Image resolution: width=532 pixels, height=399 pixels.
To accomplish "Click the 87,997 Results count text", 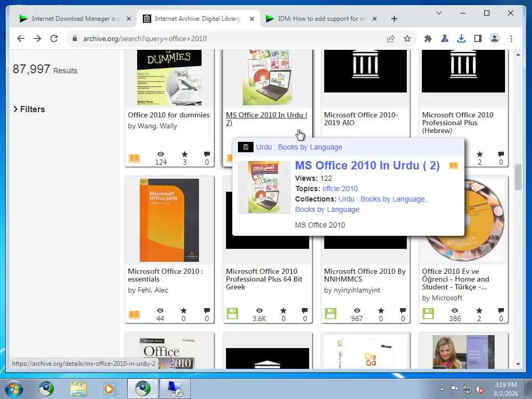I will tap(45, 70).
